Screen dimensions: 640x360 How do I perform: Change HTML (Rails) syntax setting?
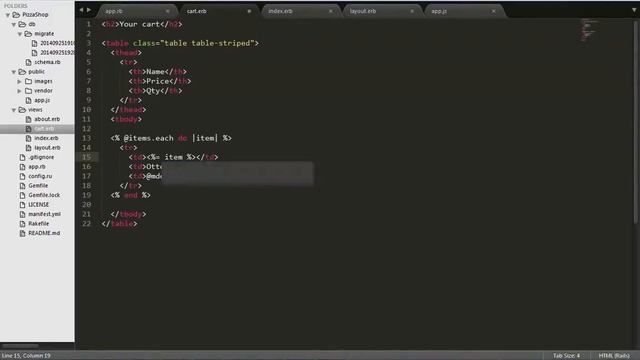tap(614, 356)
